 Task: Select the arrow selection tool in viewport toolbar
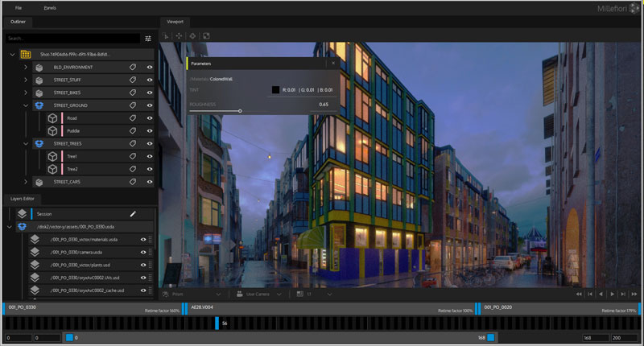click(167, 36)
